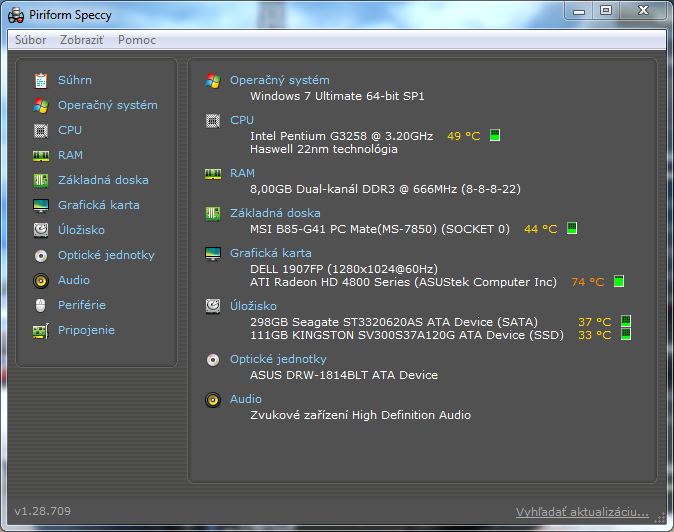This screenshot has width=674, height=532.
Task: Open the Zobraziť menu
Action: [x=80, y=40]
